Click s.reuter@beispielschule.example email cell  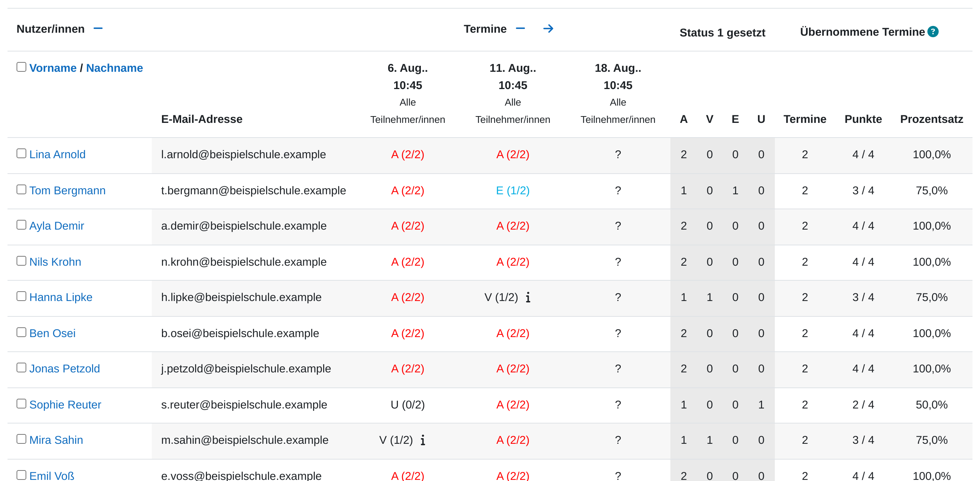click(244, 405)
